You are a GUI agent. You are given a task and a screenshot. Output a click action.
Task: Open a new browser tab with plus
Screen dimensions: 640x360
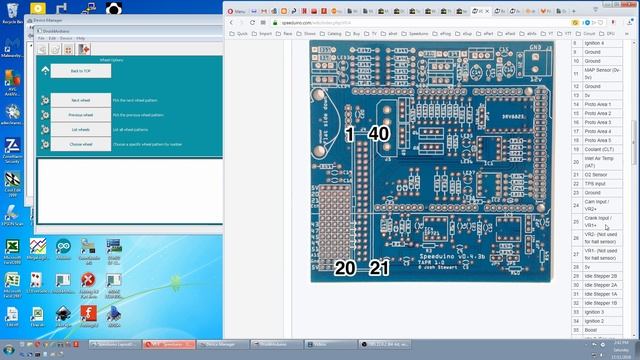coord(573,11)
